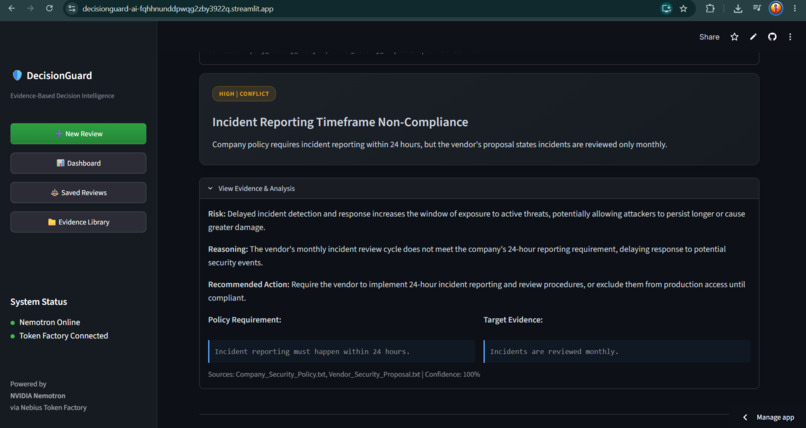The height and width of the screenshot is (428, 806).
Task: Click Token Factory Connected status
Action: click(x=64, y=336)
